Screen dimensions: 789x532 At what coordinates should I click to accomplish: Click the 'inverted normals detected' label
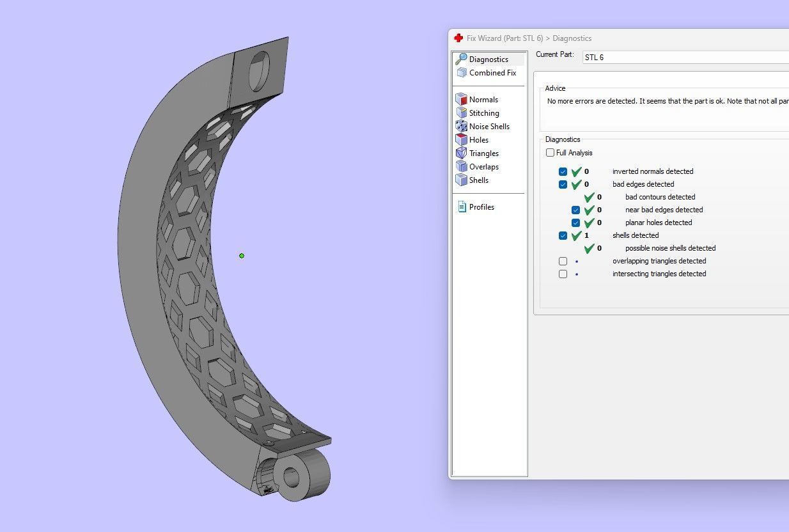point(653,171)
